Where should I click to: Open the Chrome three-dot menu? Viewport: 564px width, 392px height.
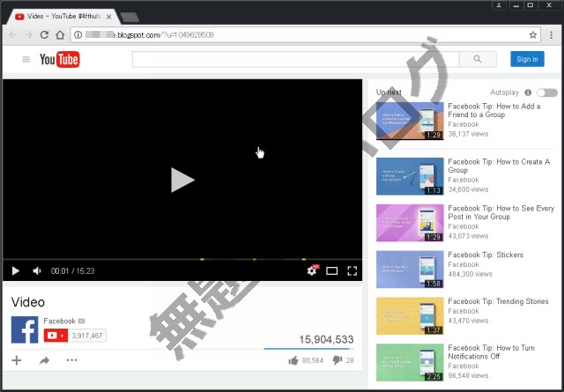(551, 35)
